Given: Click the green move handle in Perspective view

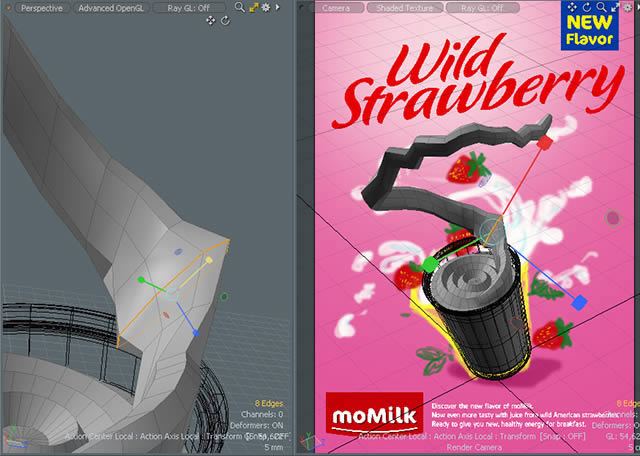Looking at the screenshot, I should pyautogui.click(x=141, y=280).
